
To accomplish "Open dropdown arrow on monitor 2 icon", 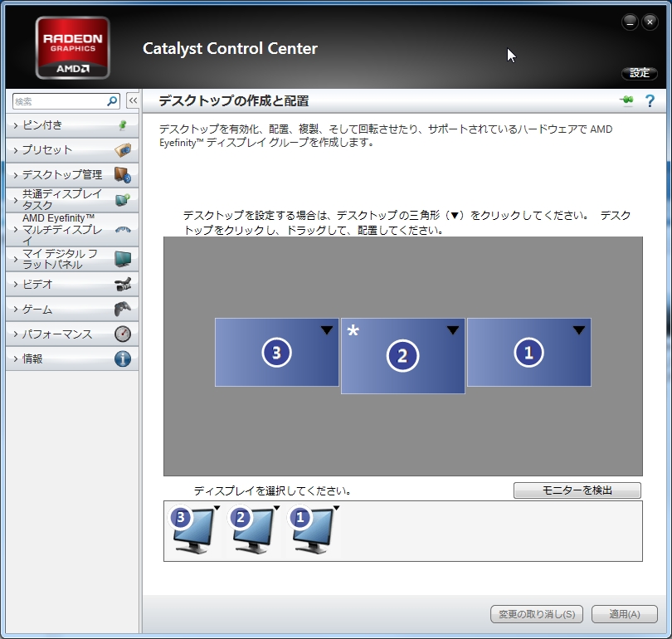I will click(x=277, y=508).
